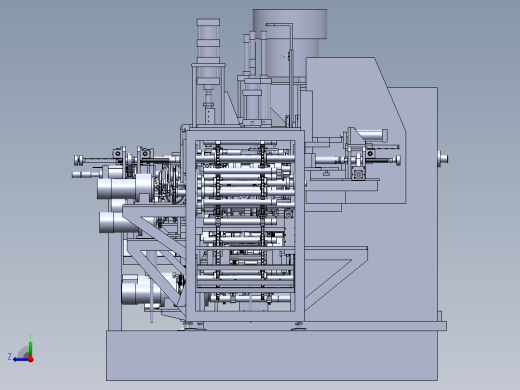Click the red X-axis ball on the triad
The width and height of the screenshot is (520, 390).
coord(31,359)
